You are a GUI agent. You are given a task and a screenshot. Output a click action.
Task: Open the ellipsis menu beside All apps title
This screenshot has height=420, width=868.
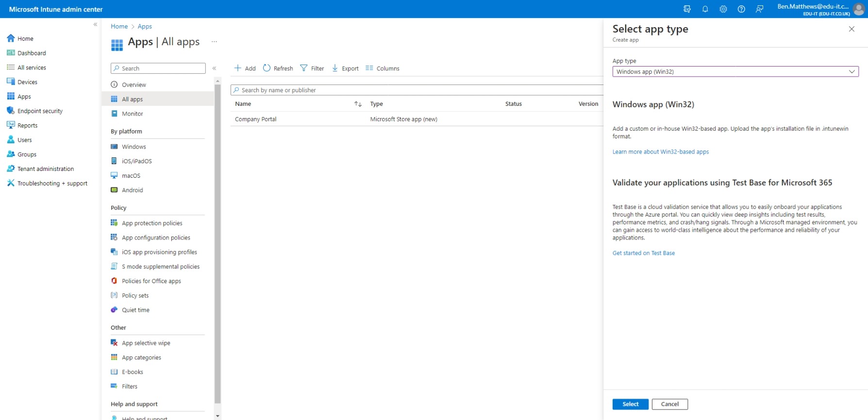click(x=214, y=42)
